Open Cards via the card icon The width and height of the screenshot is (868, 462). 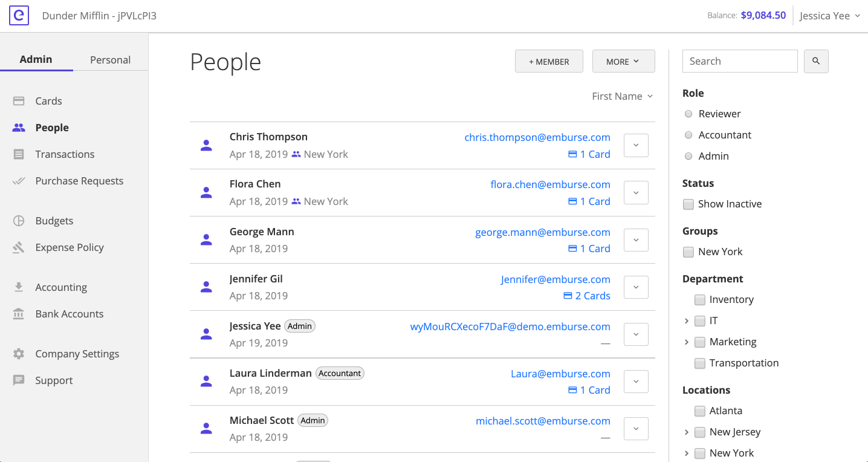click(x=19, y=101)
